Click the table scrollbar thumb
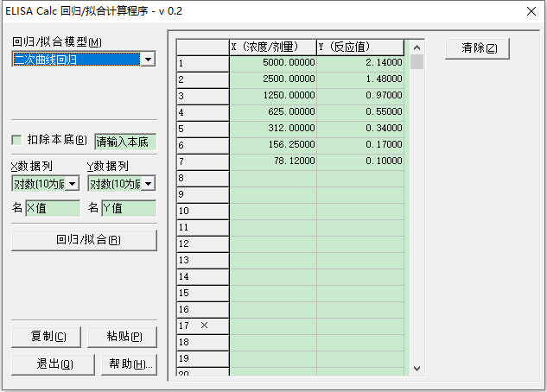The width and height of the screenshot is (547, 392). (x=417, y=61)
